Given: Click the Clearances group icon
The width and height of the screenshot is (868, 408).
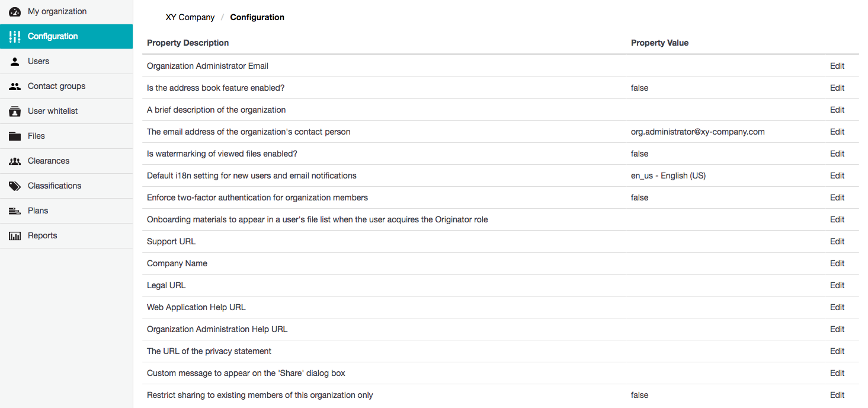Looking at the screenshot, I should tap(15, 161).
